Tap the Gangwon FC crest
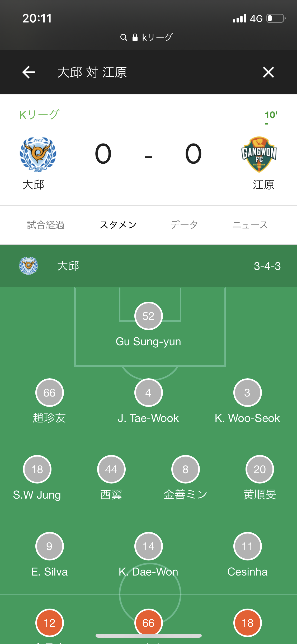The width and height of the screenshot is (297, 644). pyautogui.click(x=259, y=155)
